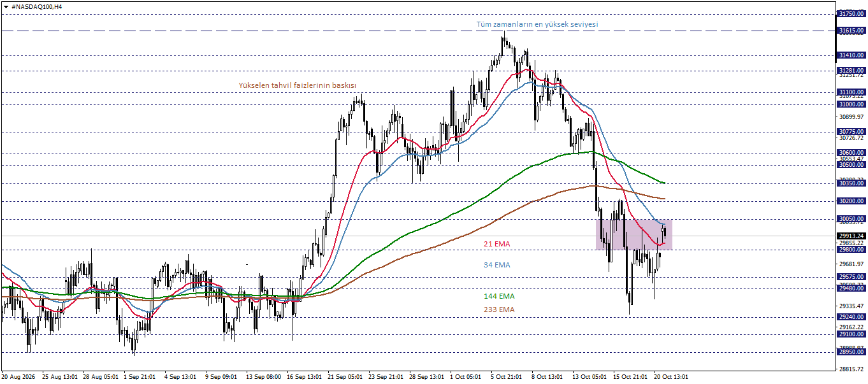The image size is (868, 384).
Task: Click the 31615.00 all-time-high price tag
Action: (851, 31)
